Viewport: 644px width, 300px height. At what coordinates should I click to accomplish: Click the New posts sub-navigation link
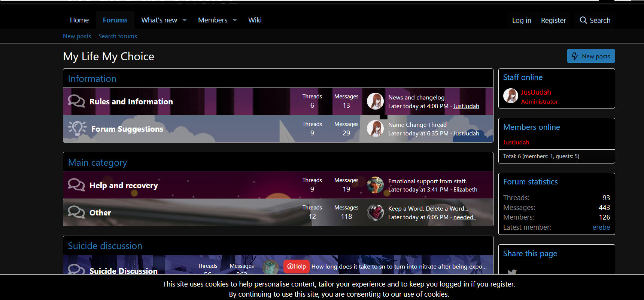click(x=77, y=36)
